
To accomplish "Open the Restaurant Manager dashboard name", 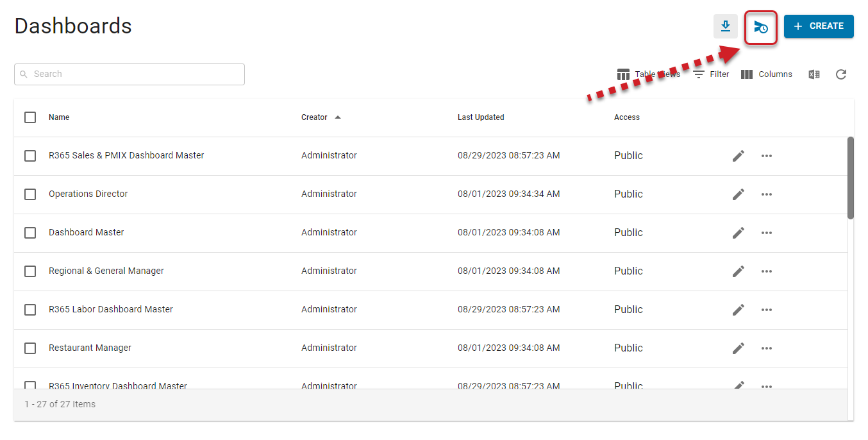I will [90, 348].
